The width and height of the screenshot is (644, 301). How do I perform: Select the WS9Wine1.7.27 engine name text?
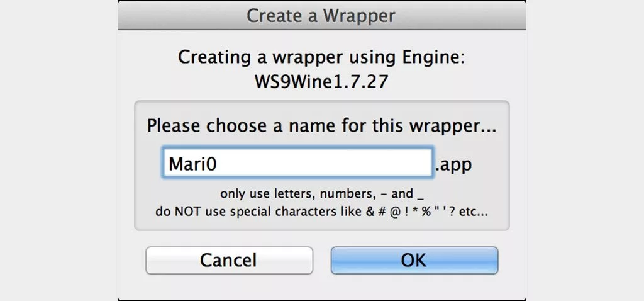point(321,82)
